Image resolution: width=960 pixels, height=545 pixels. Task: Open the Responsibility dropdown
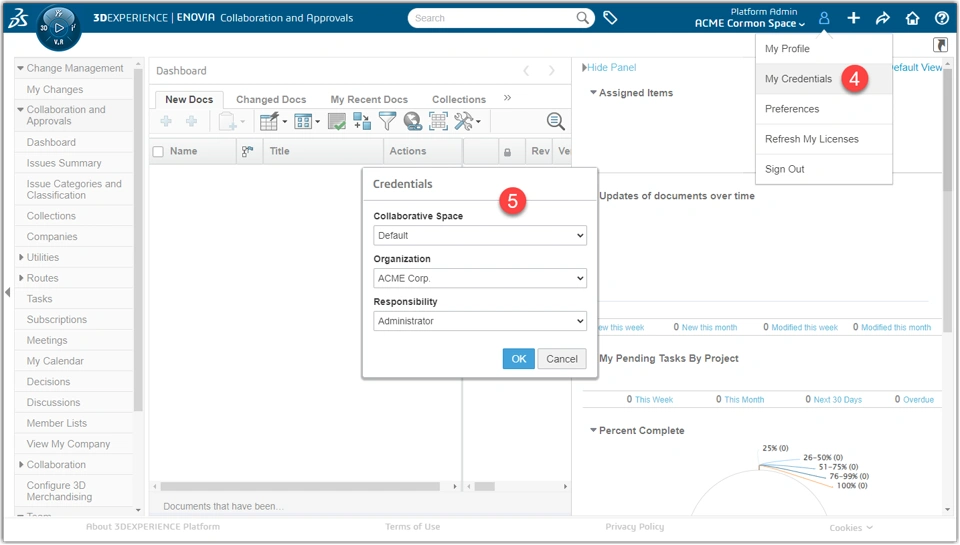tap(480, 321)
